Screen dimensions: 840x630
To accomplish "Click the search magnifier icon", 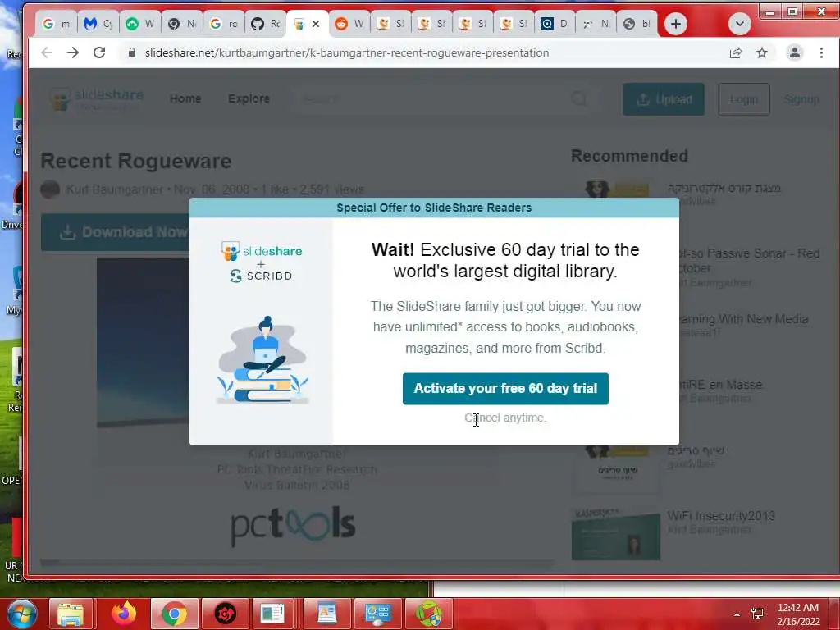I will [578, 98].
